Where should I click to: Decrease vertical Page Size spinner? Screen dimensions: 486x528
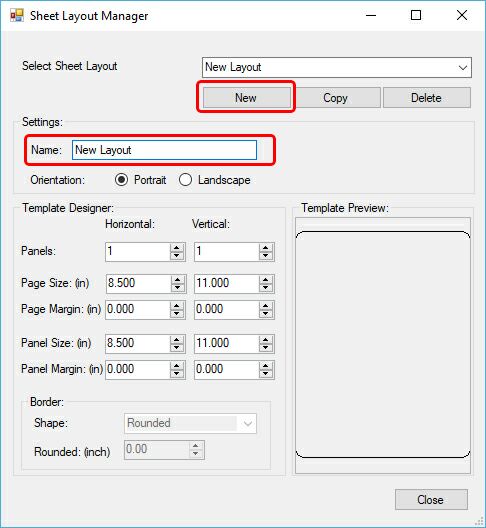click(x=266, y=287)
